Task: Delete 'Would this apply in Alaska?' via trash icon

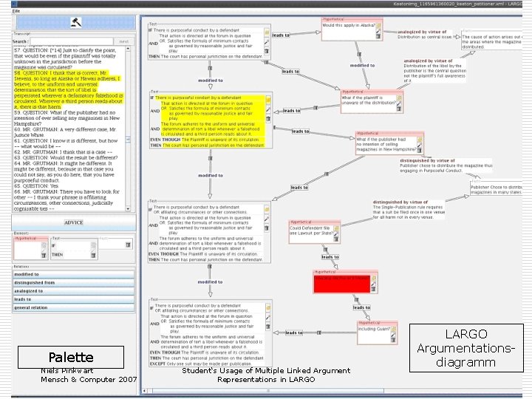Action: [x=378, y=36]
